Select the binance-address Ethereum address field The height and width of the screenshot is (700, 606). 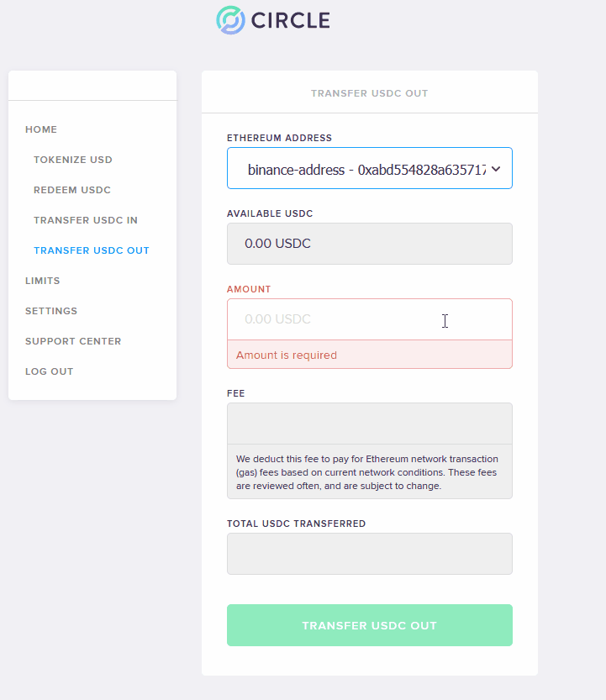(x=369, y=168)
